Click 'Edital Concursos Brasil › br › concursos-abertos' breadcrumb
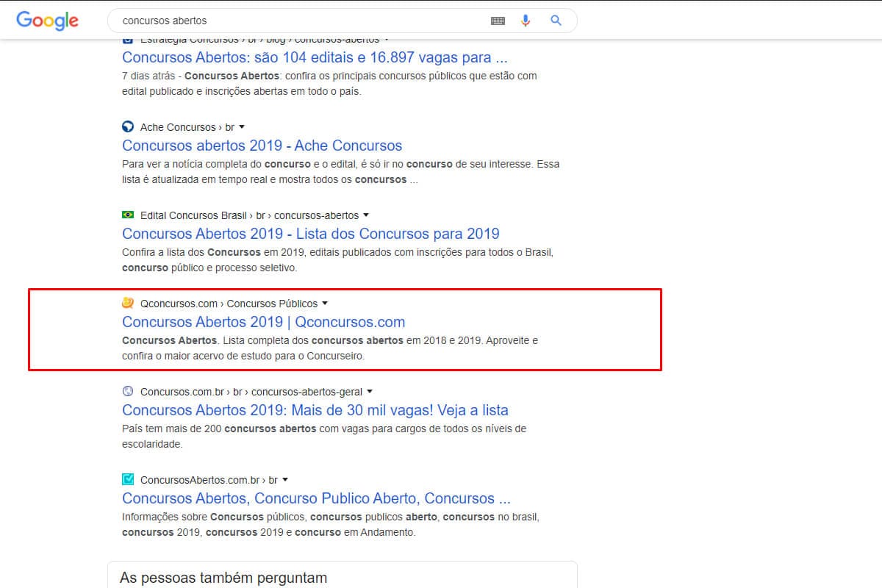The height and width of the screenshot is (588, 882). pos(249,215)
